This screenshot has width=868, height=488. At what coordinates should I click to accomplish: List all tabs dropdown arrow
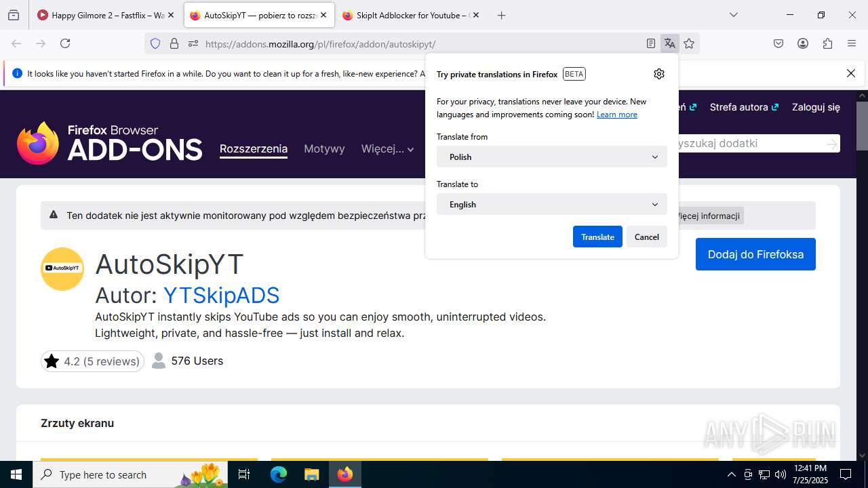[733, 15]
